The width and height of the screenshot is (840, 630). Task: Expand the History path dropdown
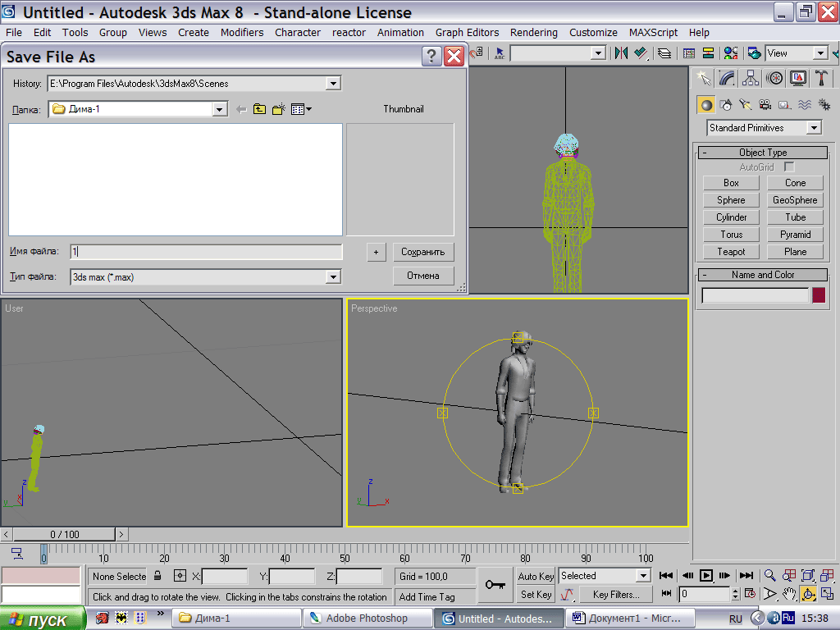point(333,84)
